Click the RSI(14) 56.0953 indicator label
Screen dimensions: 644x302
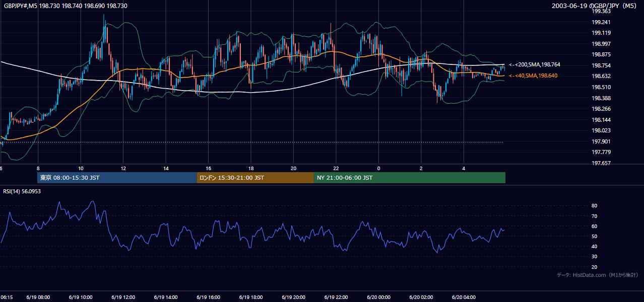tap(22, 191)
